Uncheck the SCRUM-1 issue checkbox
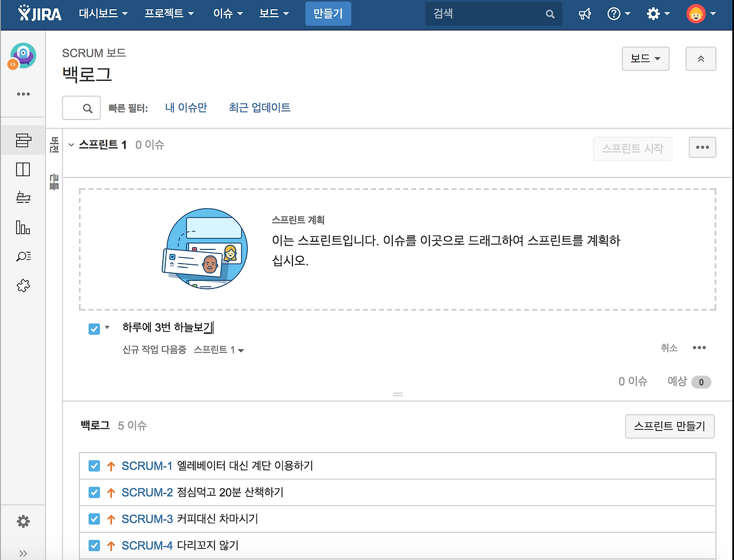The height and width of the screenshot is (560, 734). pyautogui.click(x=94, y=466)
